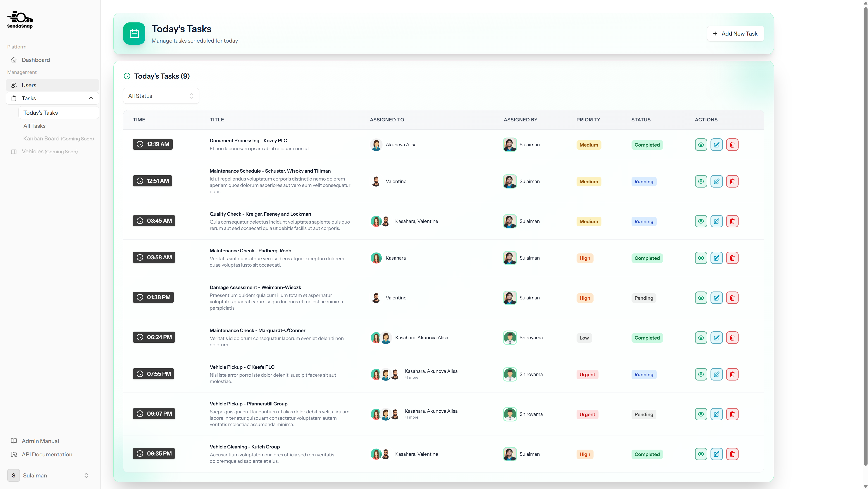Edit the Maintenance Schedule - Schuster task
The image size is (868, 489).
click(x=716, y=181)
